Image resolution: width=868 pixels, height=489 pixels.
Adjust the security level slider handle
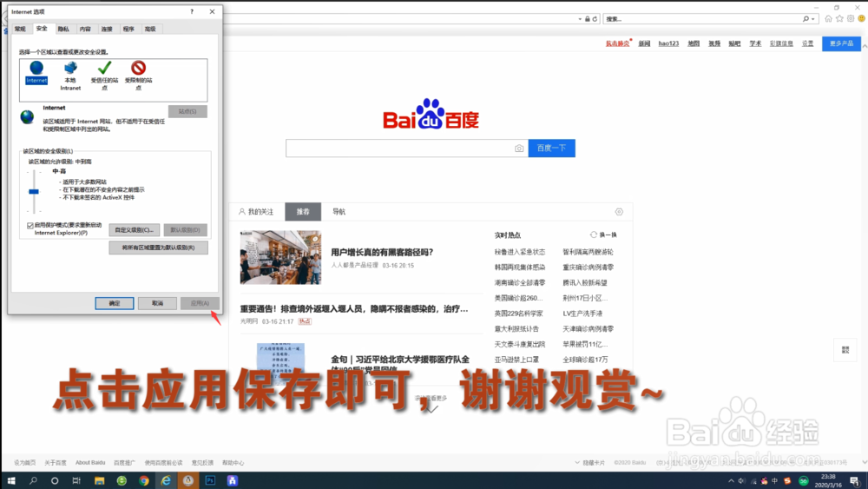click(x=34, y=192)
